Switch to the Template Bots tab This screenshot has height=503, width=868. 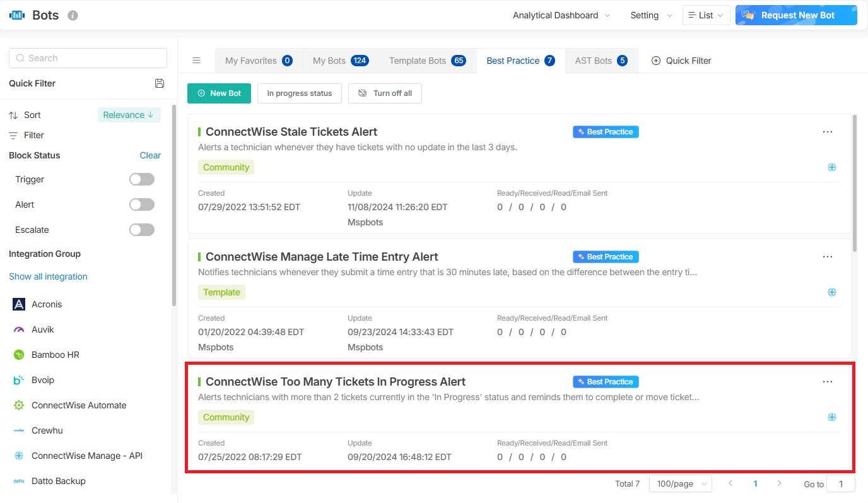pos(426,61)
